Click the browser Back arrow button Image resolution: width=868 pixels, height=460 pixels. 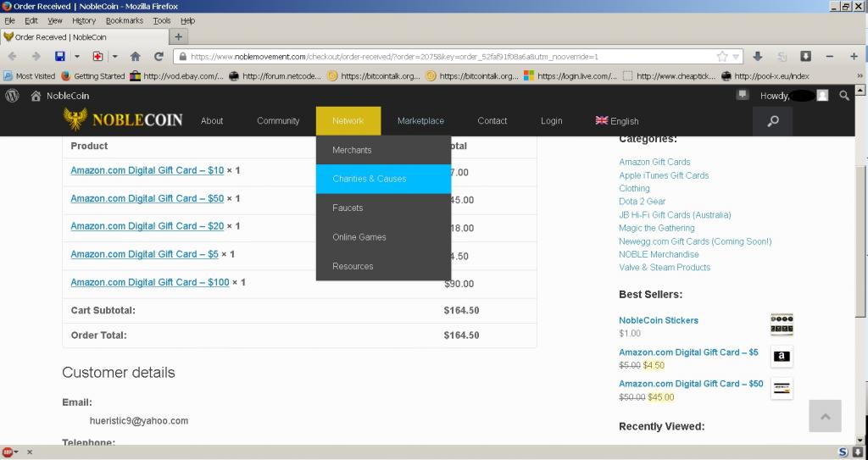[x=12, y=57]
